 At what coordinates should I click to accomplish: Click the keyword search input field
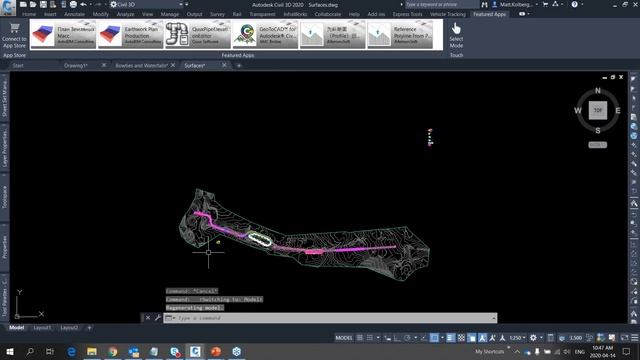coord(441,4)
